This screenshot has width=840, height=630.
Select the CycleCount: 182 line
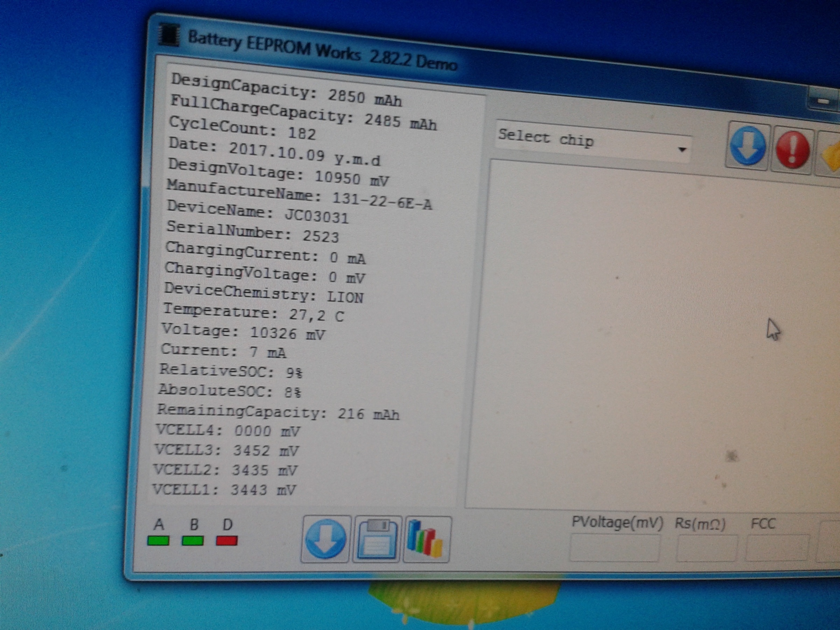(242, 128)
